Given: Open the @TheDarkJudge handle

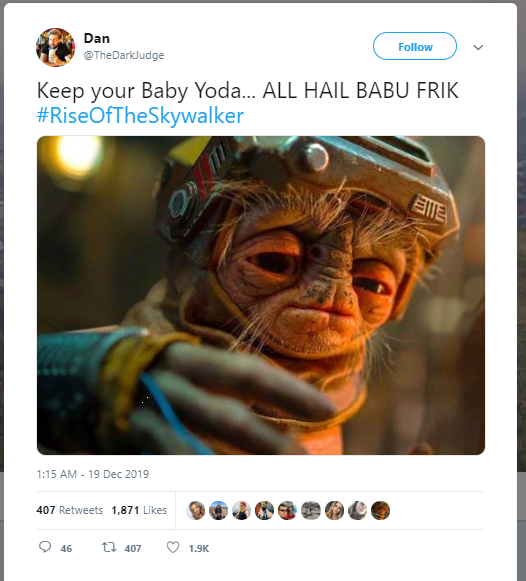Looking at the screenshot, I should click(124, 55).
